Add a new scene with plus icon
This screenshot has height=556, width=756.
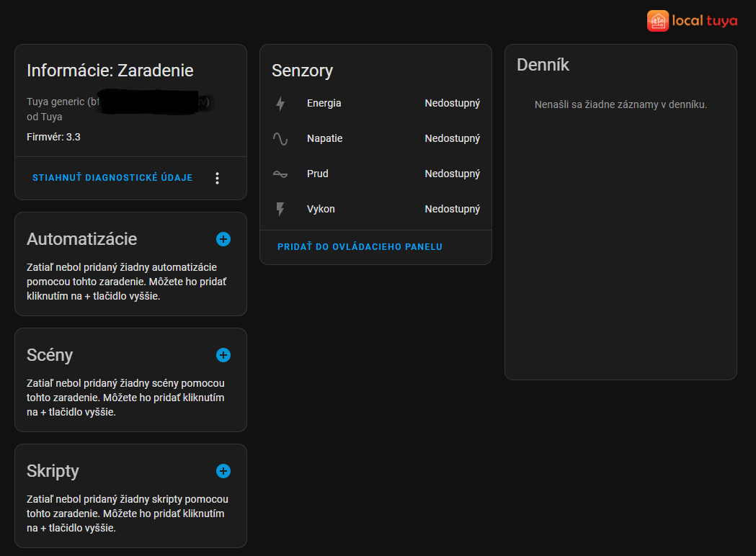tap(223, 355)
